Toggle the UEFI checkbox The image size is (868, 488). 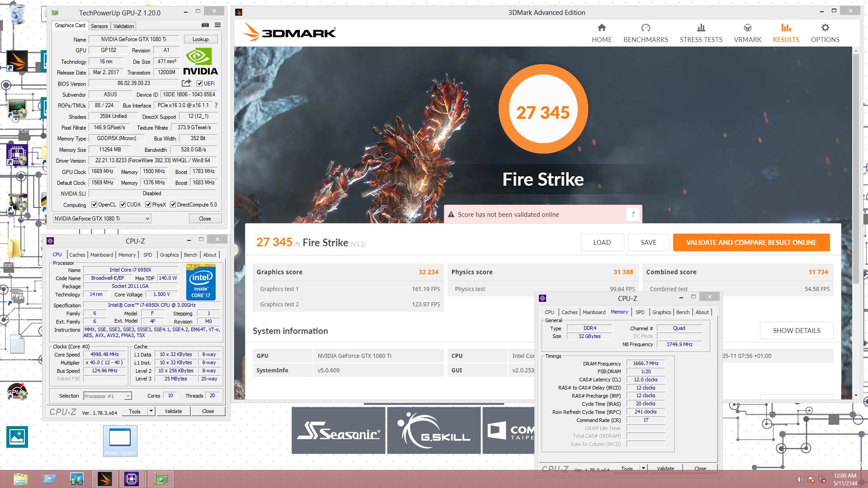point(199,83)
